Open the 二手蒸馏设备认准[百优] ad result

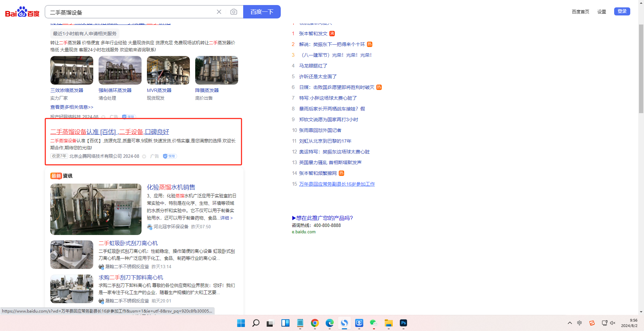(110, 132)
